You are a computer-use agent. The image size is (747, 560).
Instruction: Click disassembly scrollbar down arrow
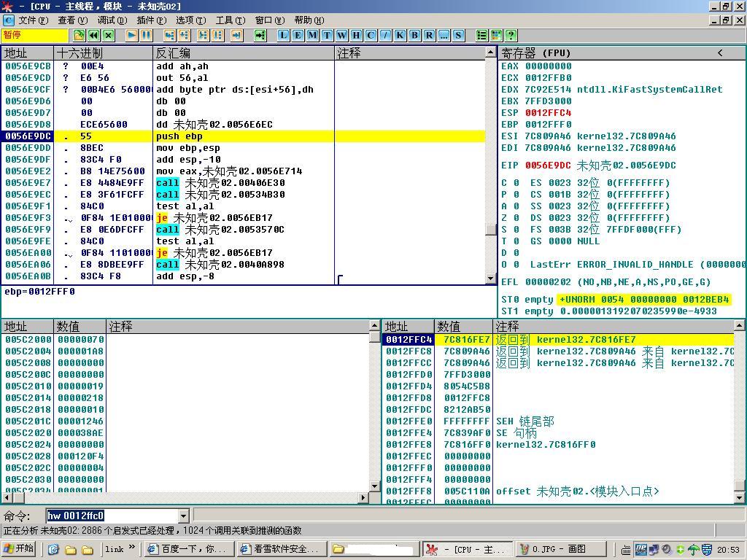491,278
